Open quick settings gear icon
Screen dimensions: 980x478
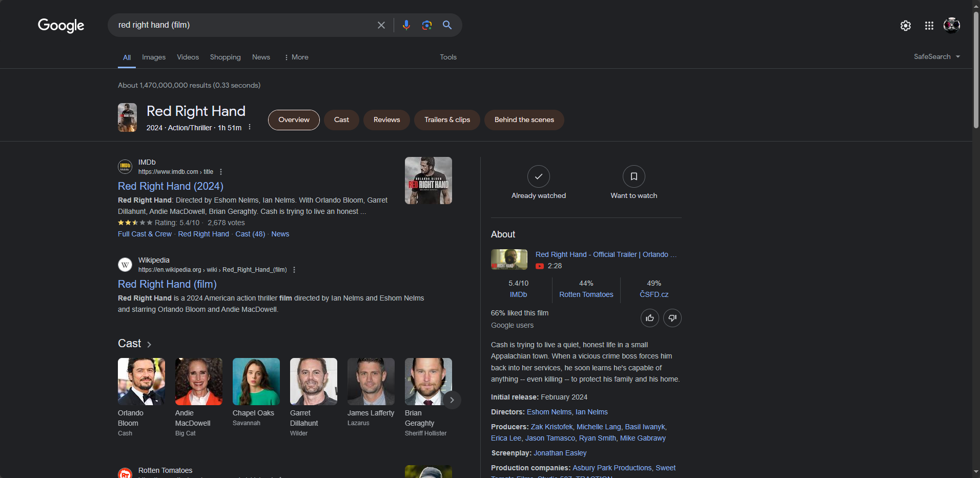906,26
